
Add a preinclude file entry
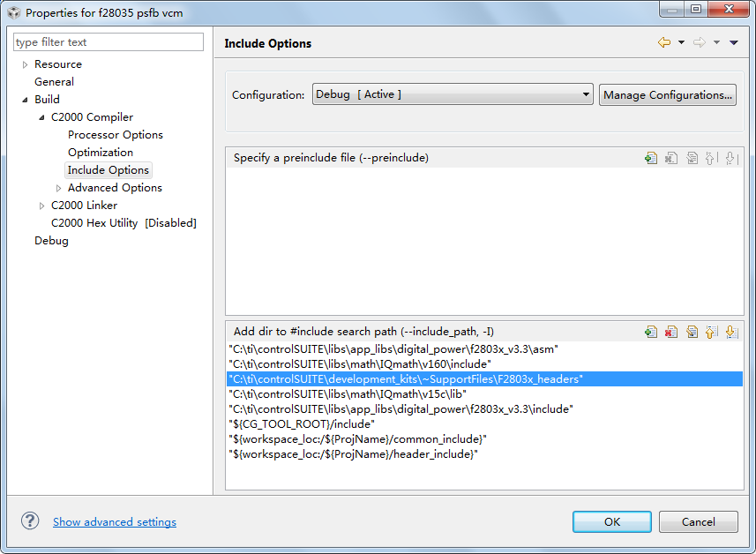[x=651, y=158]
